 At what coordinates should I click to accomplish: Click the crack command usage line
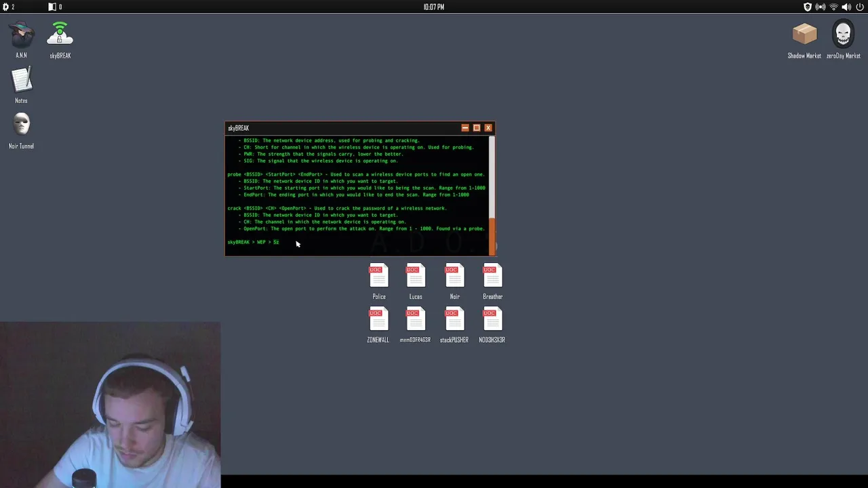[337, 208]
